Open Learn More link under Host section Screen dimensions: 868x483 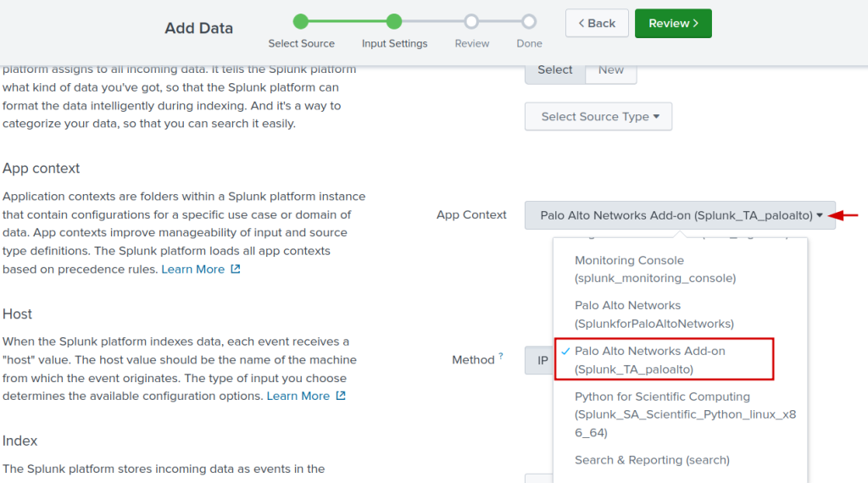tap(298, 396)
